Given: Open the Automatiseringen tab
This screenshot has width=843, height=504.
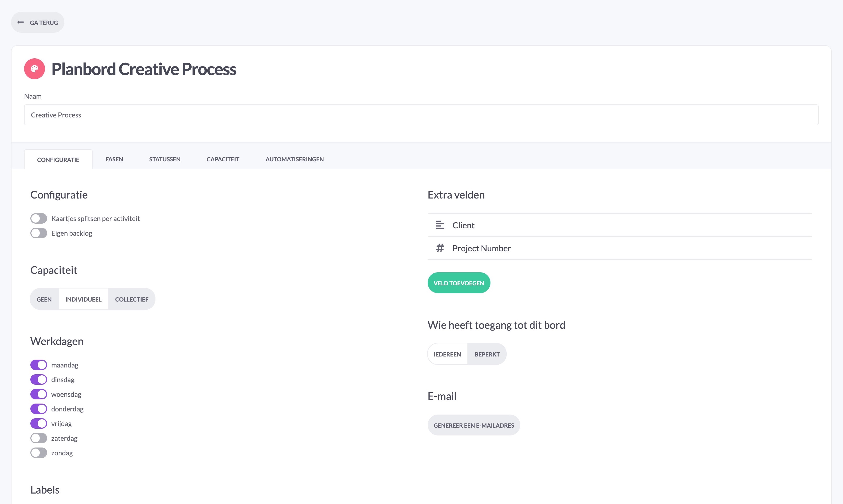Looking at the screenshot, I should click(295, 159).
